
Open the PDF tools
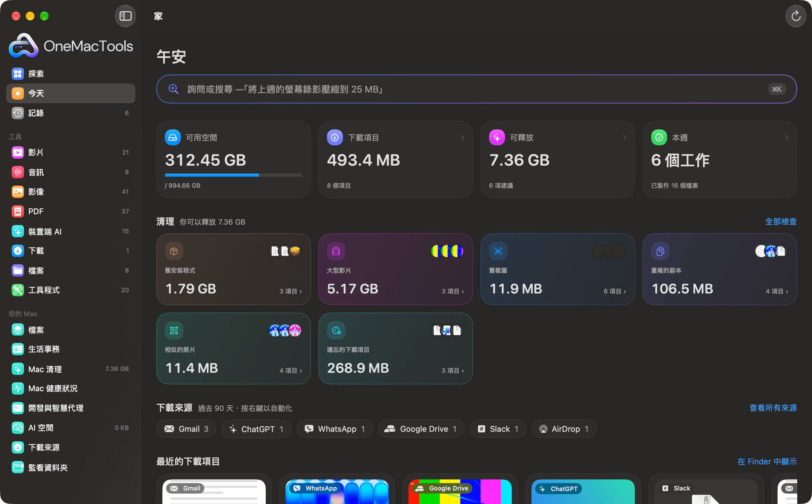71,211
